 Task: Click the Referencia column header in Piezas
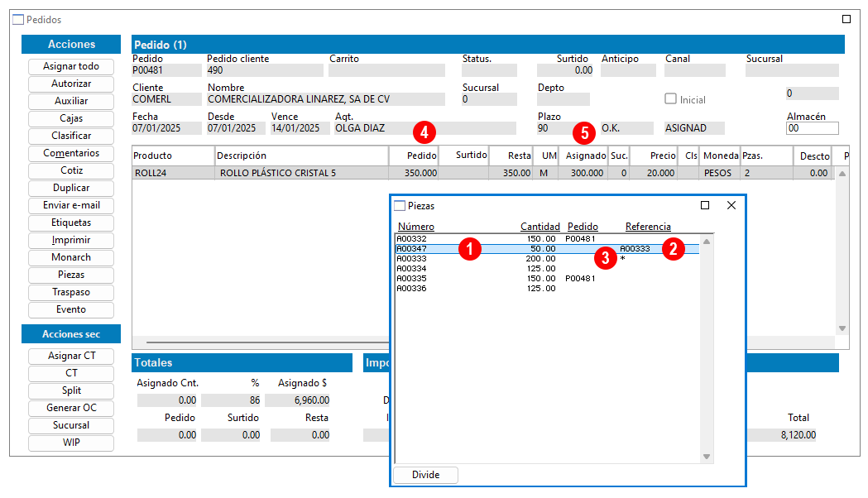click(648, 227)
